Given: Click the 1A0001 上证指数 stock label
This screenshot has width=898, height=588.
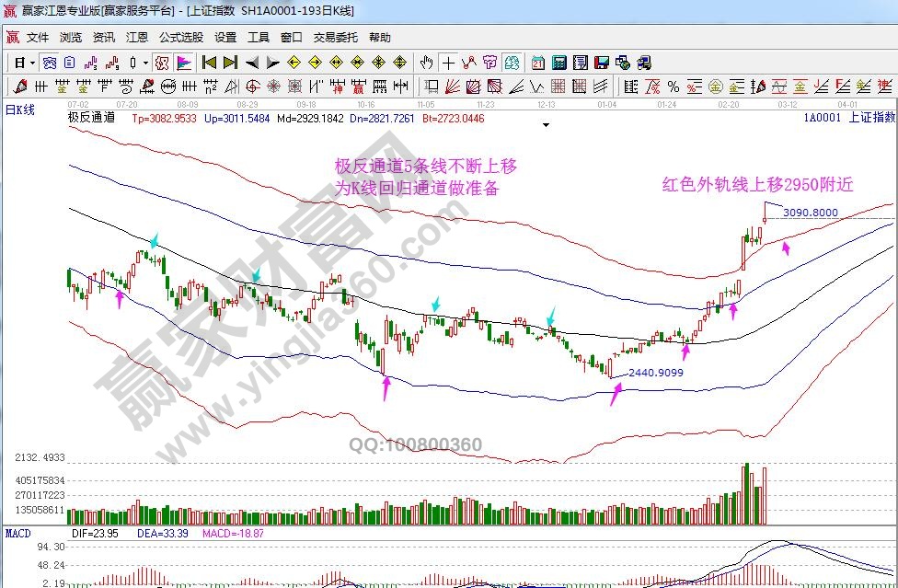Looking at the screenshot, I should (x=848, y=118).
